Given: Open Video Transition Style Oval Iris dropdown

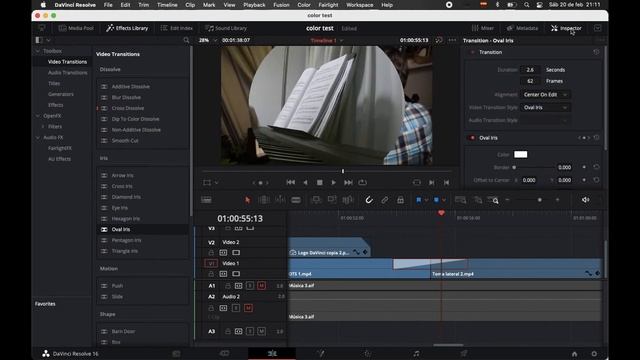Looking at the screenshot, I should 545,107.
